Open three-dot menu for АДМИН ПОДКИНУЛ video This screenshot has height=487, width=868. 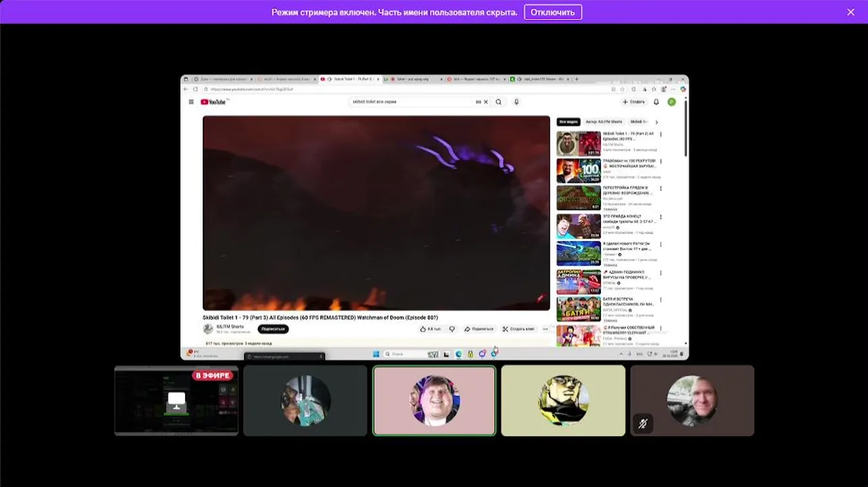click(660, 272)
